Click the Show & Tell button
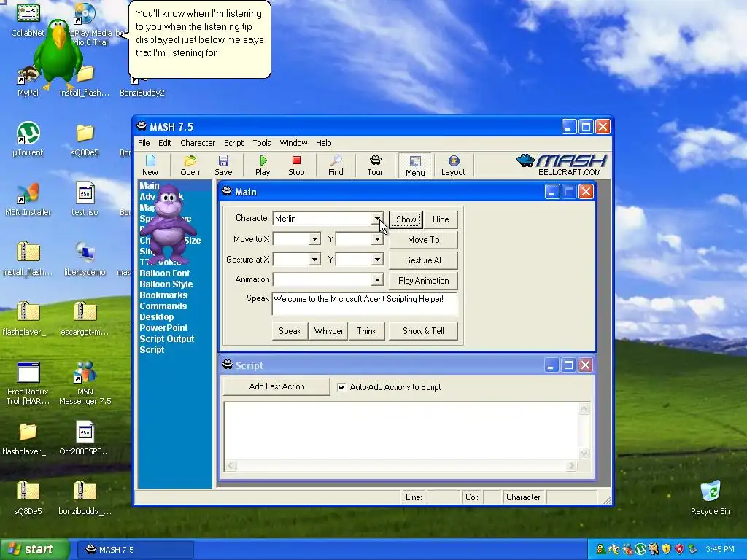This screenshot has width=747, height=560. (424, 331)
